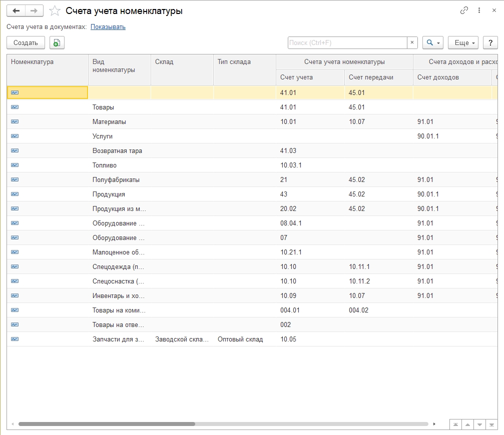Create a new record by copying icon
The image size is (504, 435).
click(57, 42)
